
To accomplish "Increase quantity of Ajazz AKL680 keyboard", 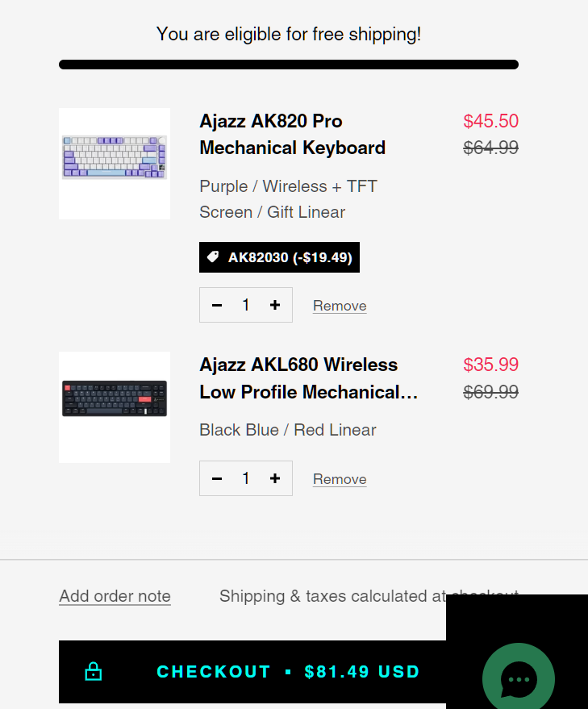I will pos(275,478).
